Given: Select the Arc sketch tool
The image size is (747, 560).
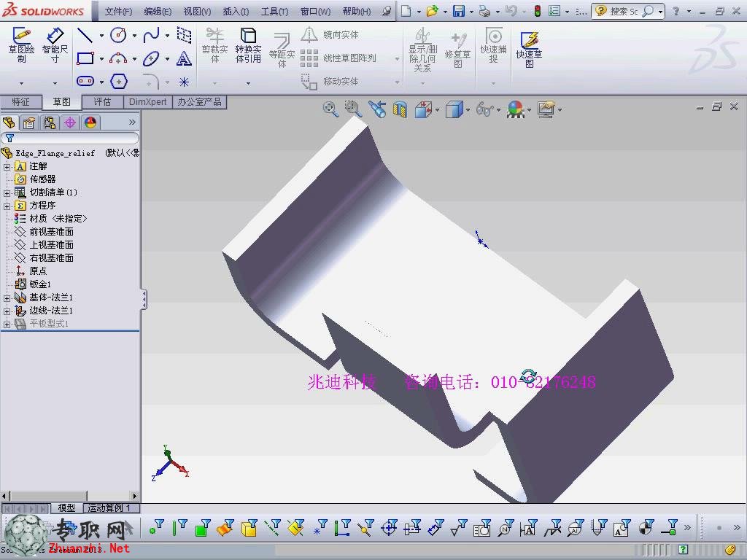Looking at the screenshot, I should click(118, 58).
